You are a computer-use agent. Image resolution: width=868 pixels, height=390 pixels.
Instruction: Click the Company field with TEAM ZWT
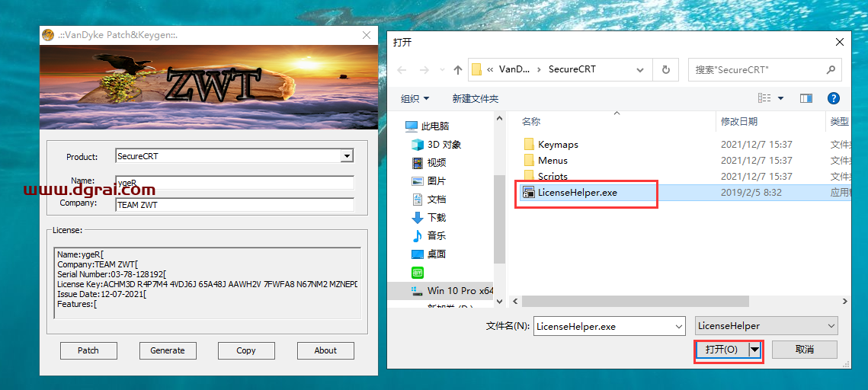pyautogui.click(x=235, y=205)
